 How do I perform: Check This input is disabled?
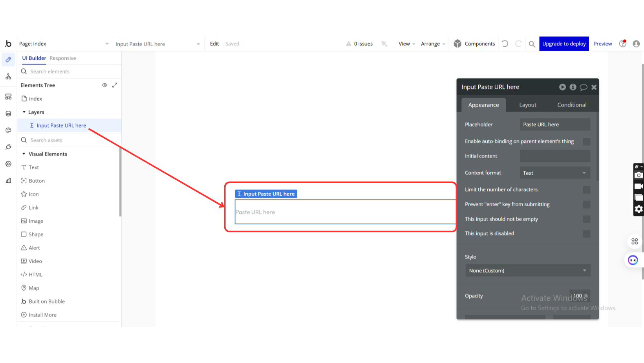(x=587, y=234)
